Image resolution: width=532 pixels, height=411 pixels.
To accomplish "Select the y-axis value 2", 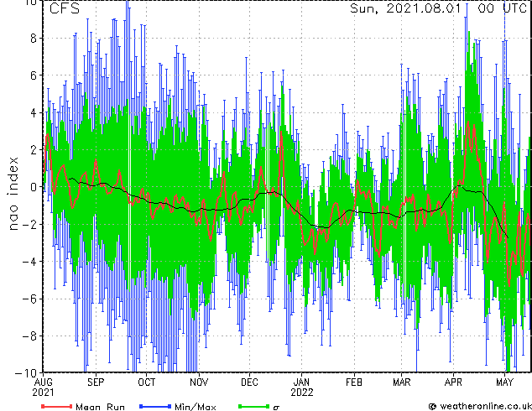I will (34, 150).
